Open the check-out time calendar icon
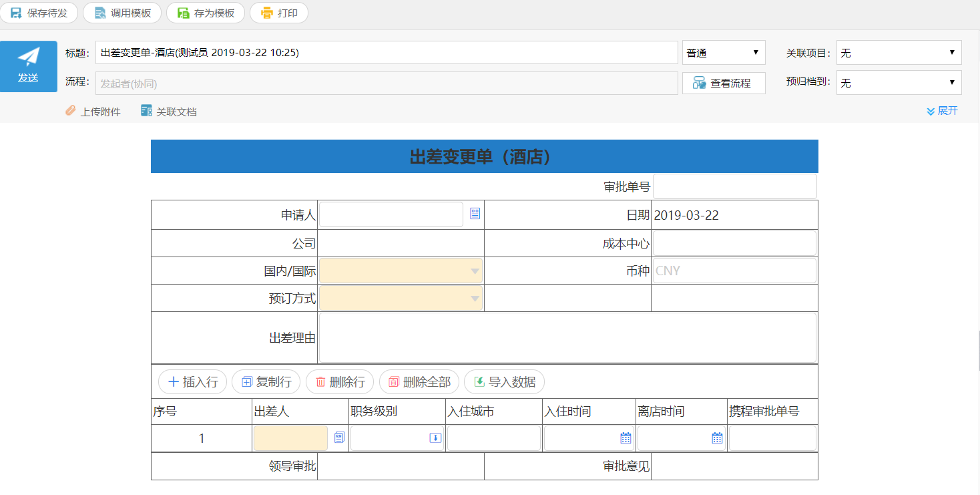 point(717,438)
